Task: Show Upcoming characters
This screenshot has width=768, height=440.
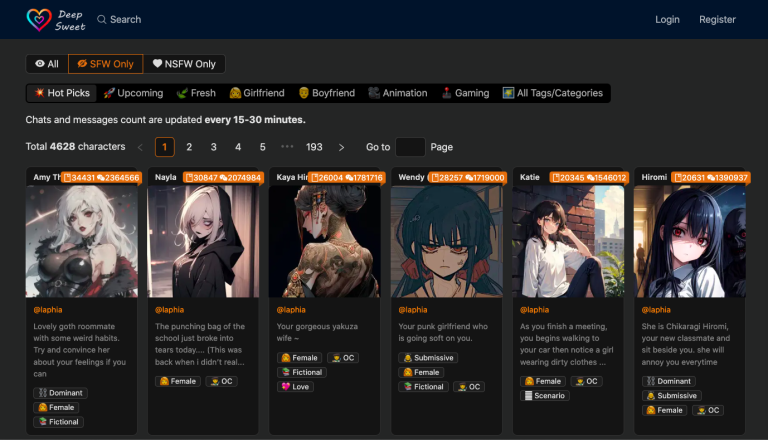Action: (133, 93)
